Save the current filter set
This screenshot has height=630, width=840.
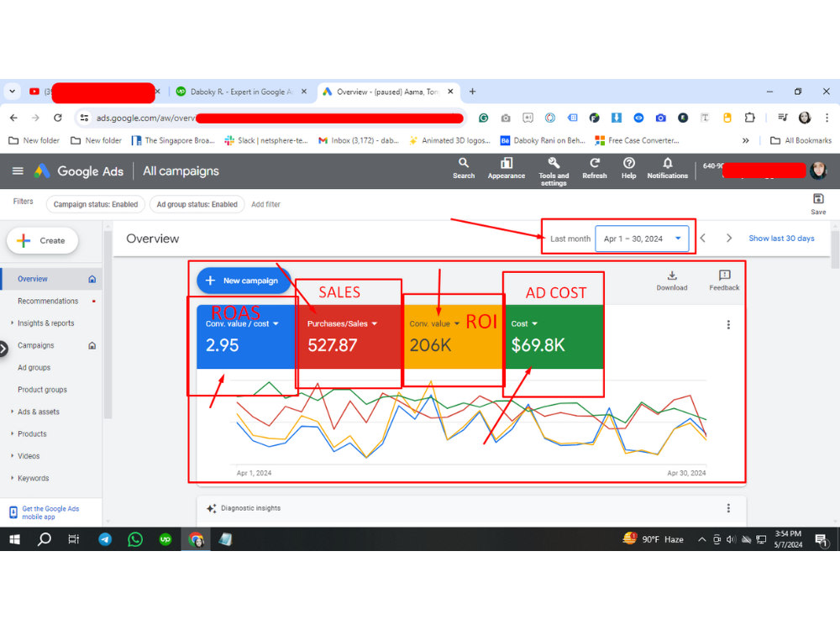coord(818,204)
